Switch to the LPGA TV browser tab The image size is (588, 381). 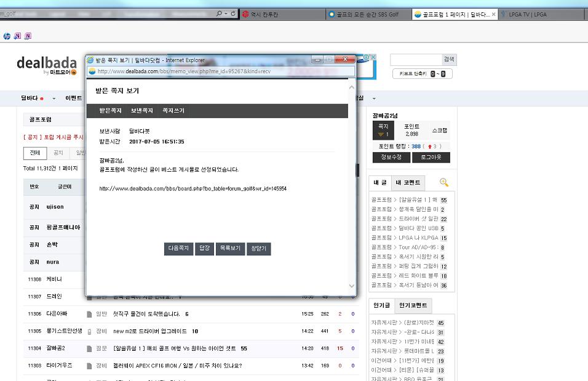point(527,14)
